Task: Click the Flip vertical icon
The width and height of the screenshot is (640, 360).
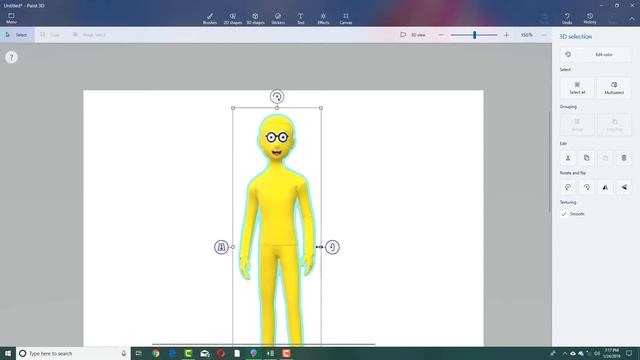Action: click(x=624, y=187)
